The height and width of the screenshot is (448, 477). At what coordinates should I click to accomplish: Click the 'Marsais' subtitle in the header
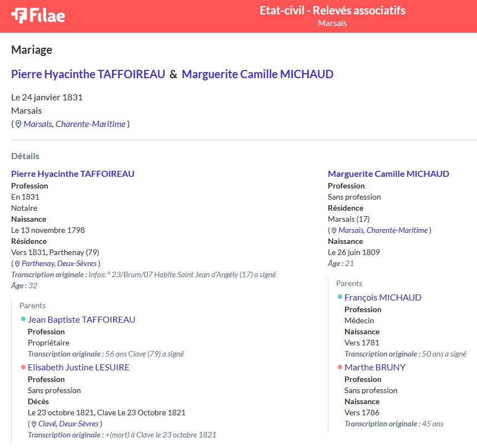pos(332,23)
